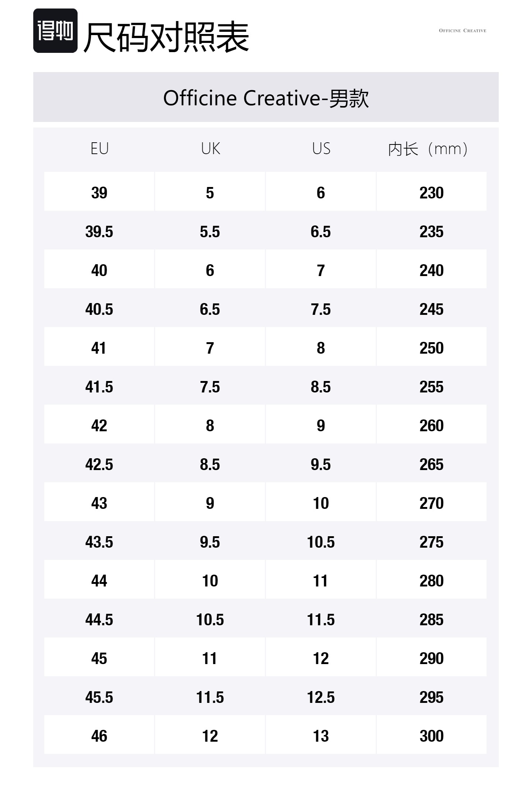This screenshot has width=532, height=796.
Task: Select EU size 39 cell
Action: (x=99, y=193)
